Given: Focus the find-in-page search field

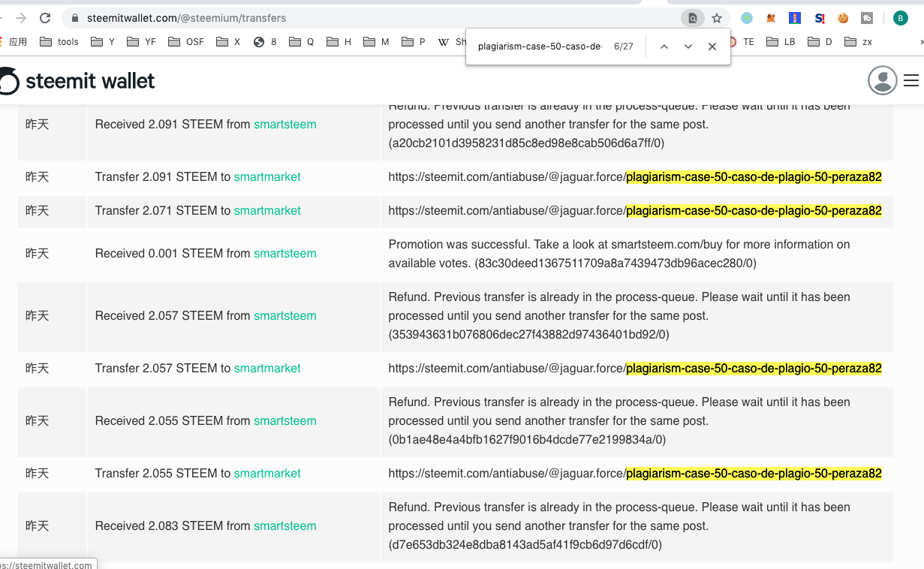Looking at the screenshot, I should [540, 47].
